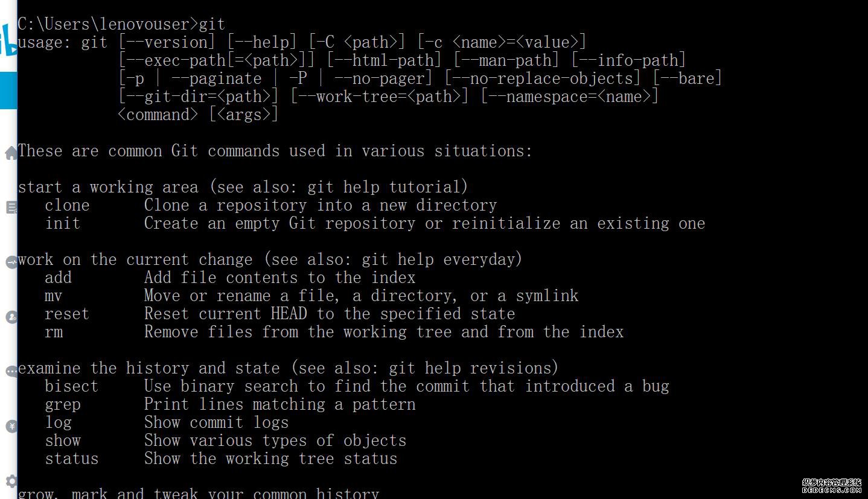Open settings gear in the sidebar
The width and height of the screenshot is (868, 499).
(10, 481)
